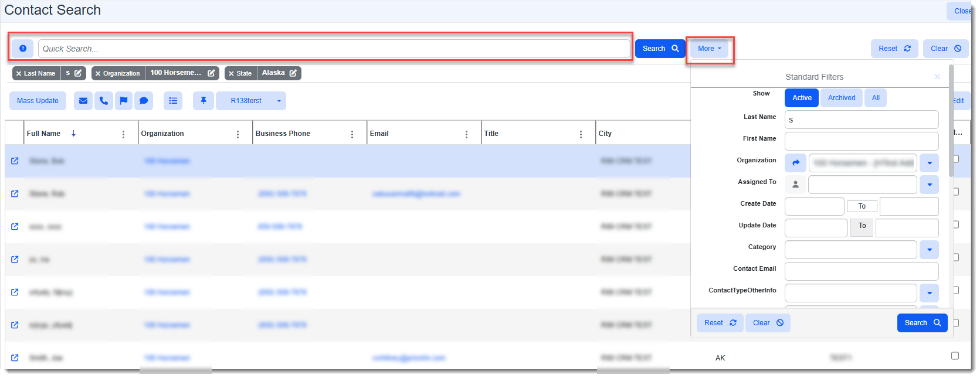Screen dimensions: 980x378
Task: Open the list view icon button
Action: coord(173,101)
